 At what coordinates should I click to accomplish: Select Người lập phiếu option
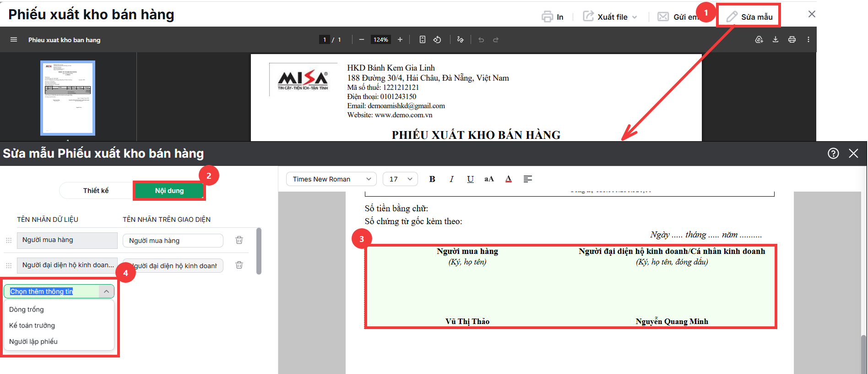[59, 341]
